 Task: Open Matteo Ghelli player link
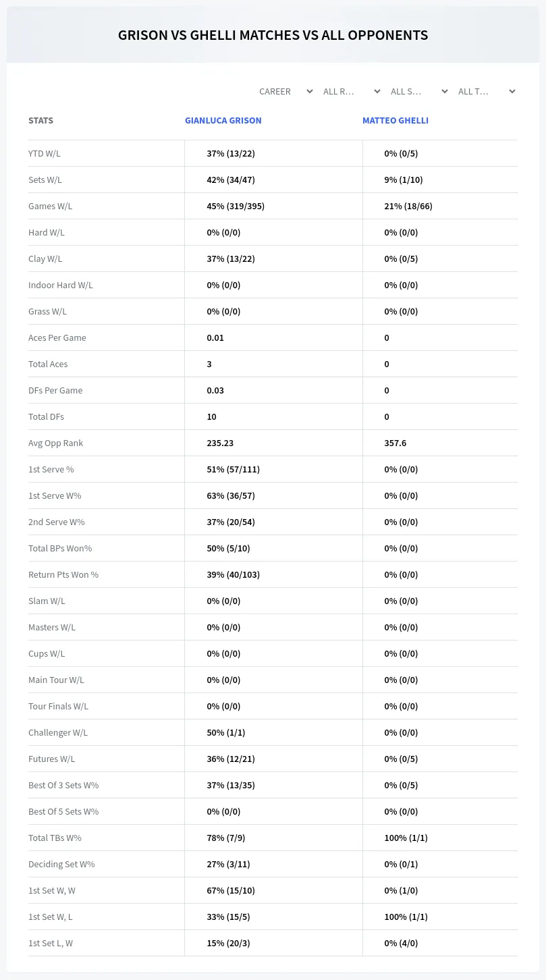coord(395,120)
